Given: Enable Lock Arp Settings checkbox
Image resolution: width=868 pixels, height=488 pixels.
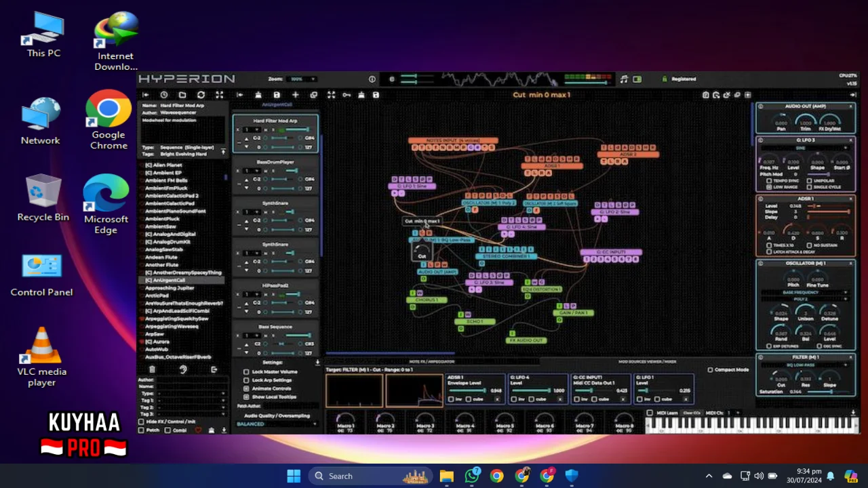Looking at the screenshot, I should coord(246,380).
